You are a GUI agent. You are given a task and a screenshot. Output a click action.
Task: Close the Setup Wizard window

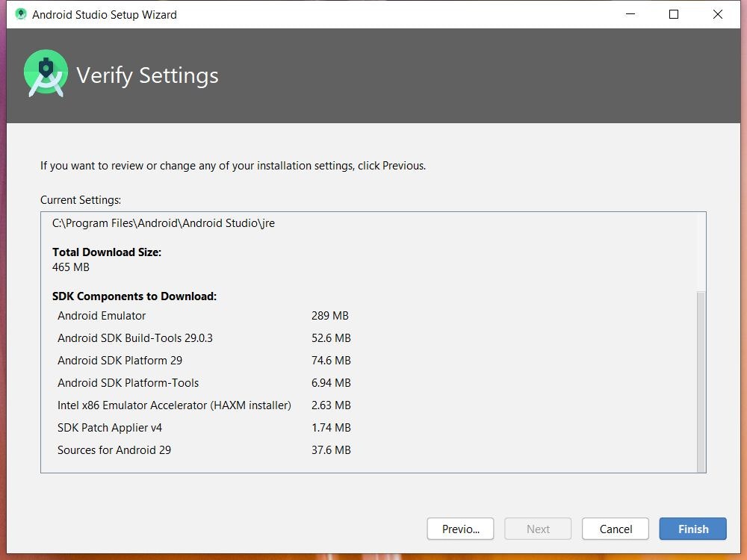(x=717, y=14)
